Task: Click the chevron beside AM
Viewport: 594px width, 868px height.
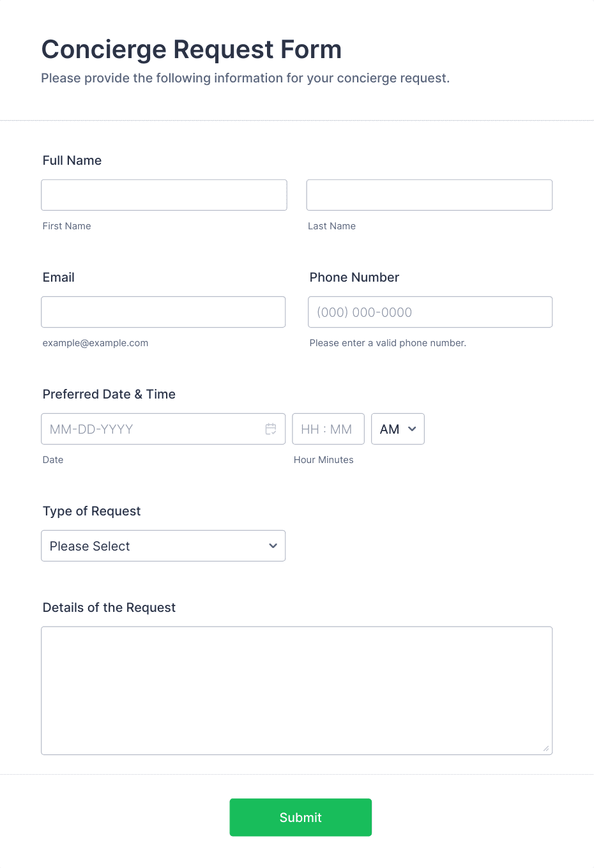Action: 412,429
